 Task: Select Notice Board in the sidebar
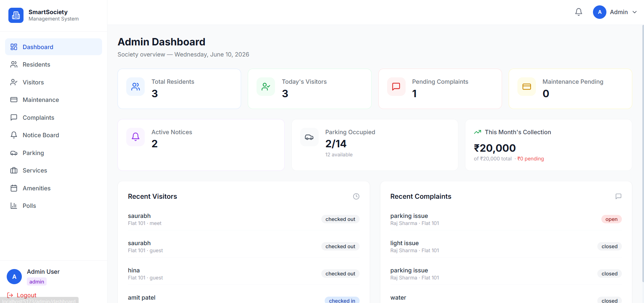(x=53, y=135)
